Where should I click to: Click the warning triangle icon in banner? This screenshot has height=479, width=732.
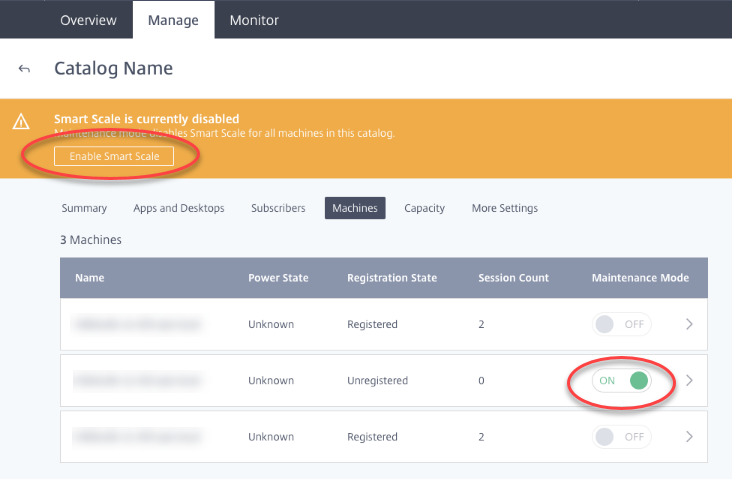pos(20,122)
